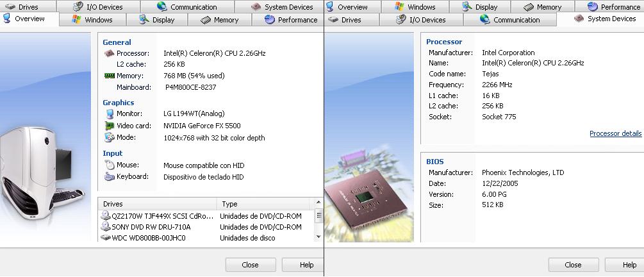Click the I/O Devices tab icon in left window

click(x=78, y=6)
